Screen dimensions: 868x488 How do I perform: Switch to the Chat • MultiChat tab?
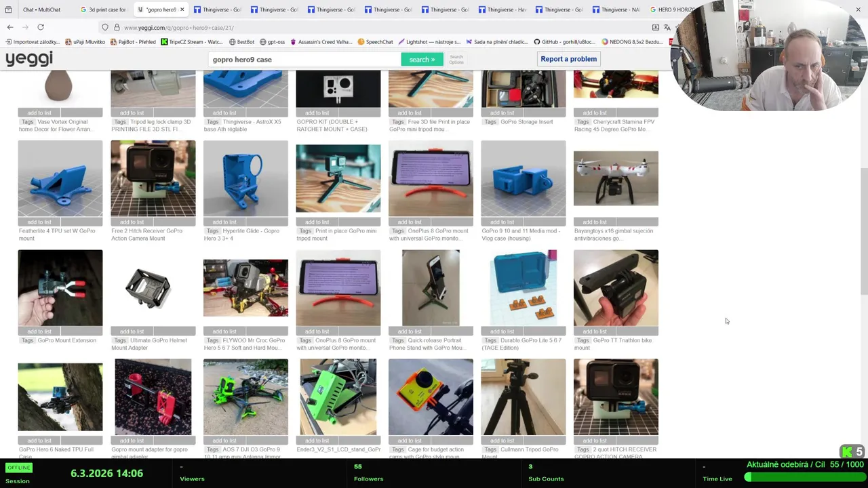click(x=41, y=9)
